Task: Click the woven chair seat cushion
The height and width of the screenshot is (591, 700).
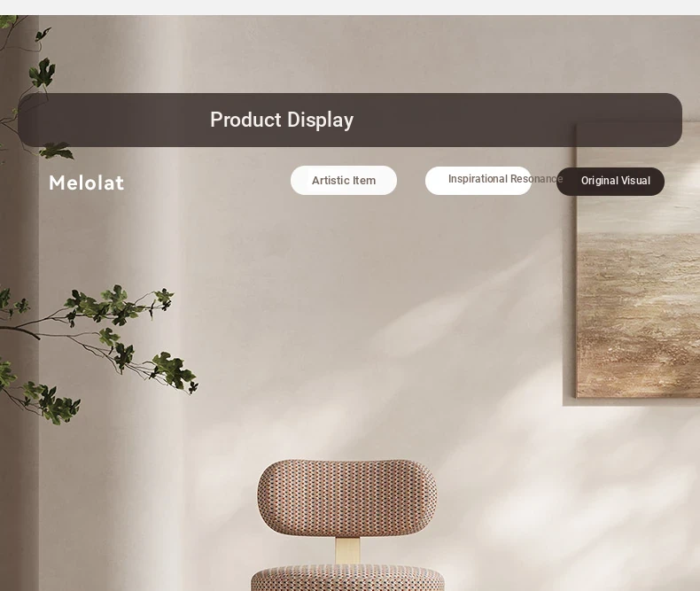Action: (x=347, y=578)
